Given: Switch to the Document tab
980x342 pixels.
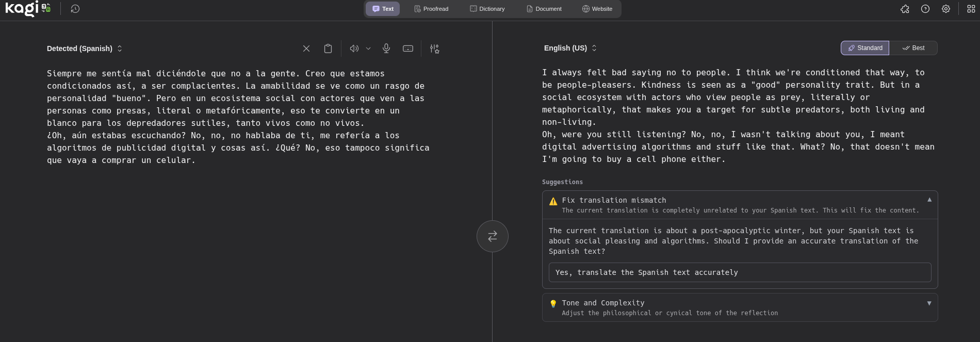Looking at the screenshot, I should pyautogui.click(x=544, y=9).
